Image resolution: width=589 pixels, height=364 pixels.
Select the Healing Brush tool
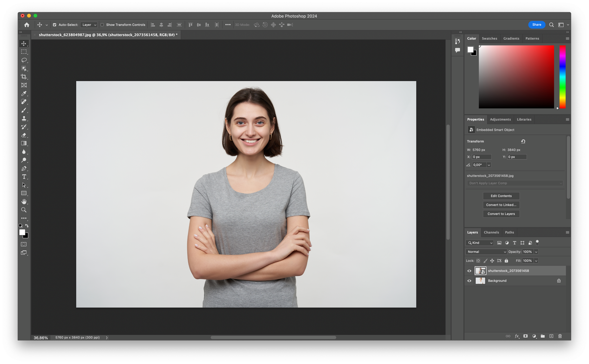(24, 102)
